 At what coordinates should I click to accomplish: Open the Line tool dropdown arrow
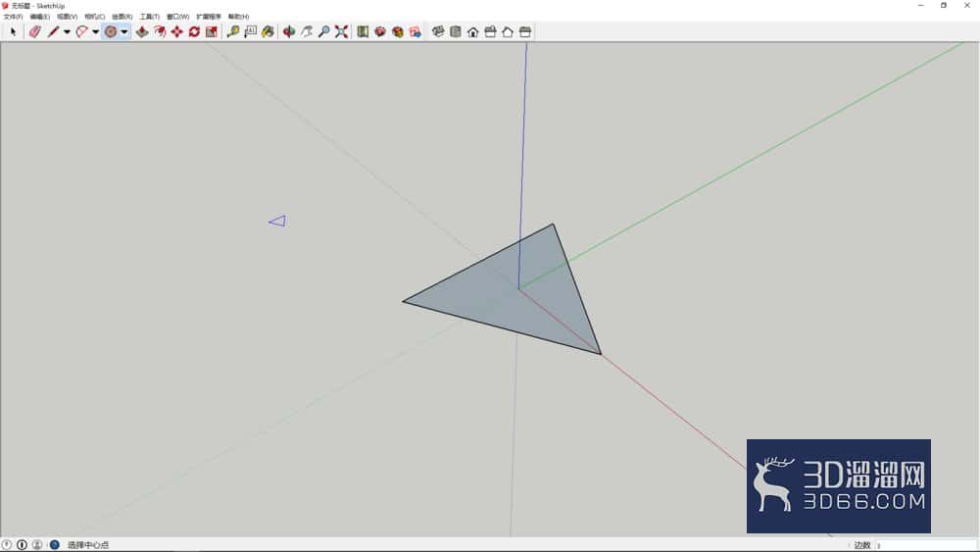click(67, 32)
